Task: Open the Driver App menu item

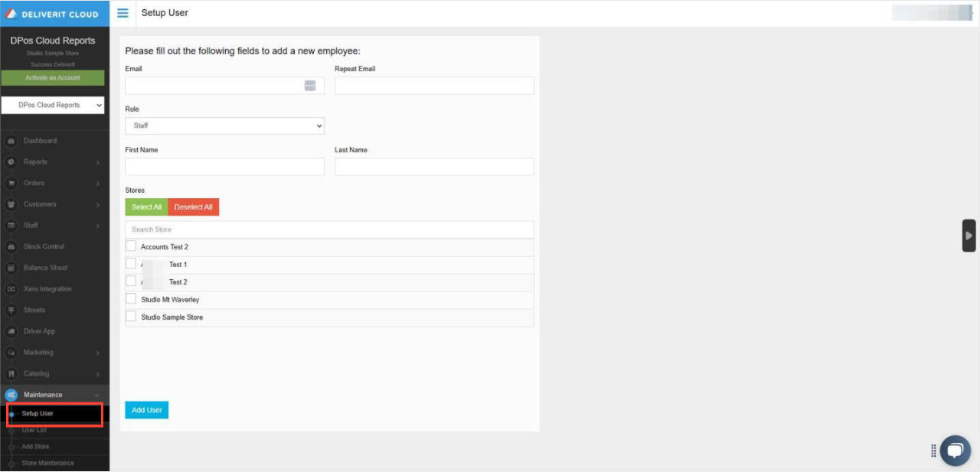Action: coord(39,331)
